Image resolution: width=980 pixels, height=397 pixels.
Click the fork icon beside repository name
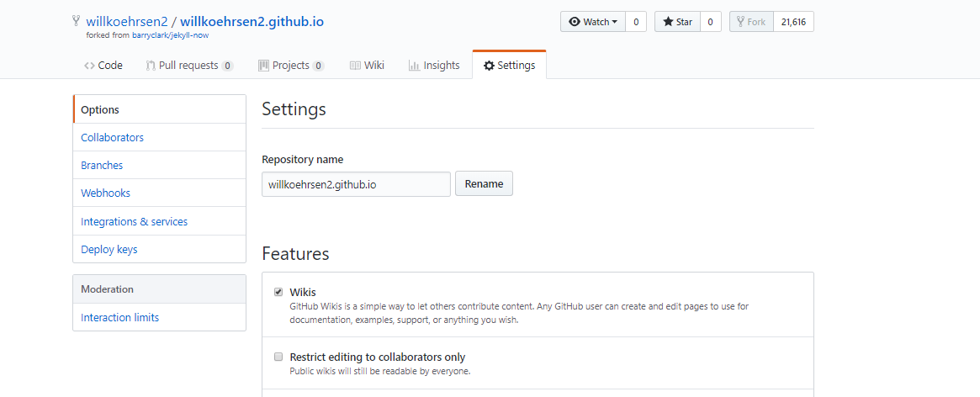coord(77,22)
